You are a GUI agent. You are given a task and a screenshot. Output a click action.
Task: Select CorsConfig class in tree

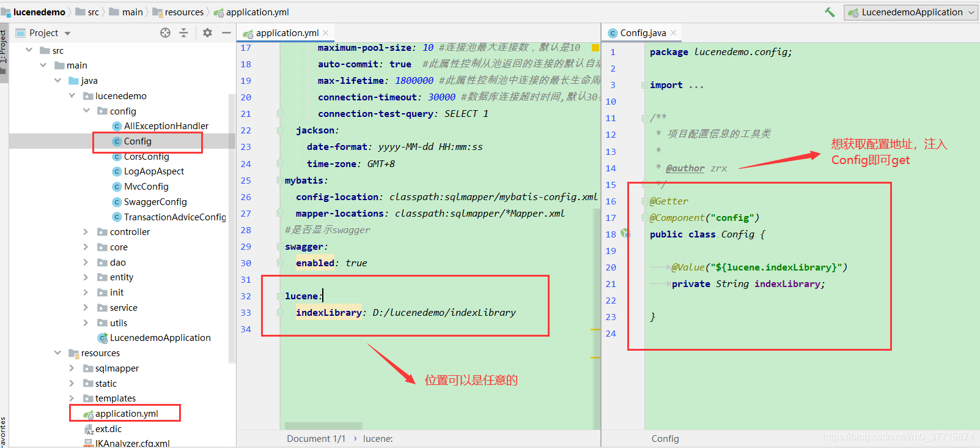point(141,157)
